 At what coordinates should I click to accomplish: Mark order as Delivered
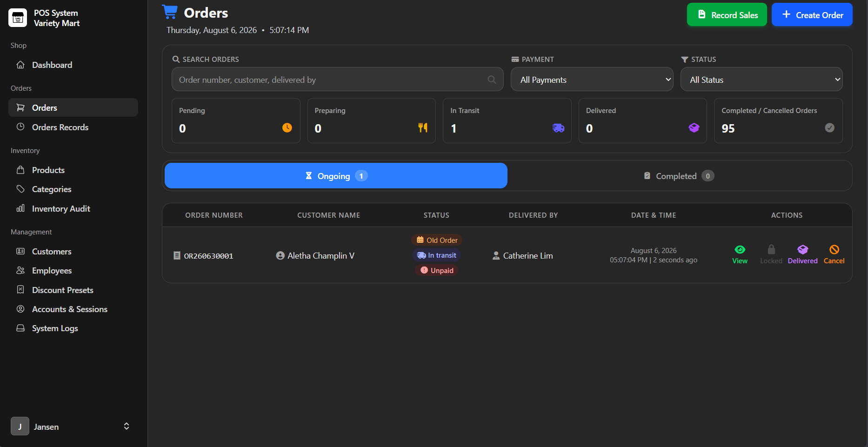coord(802,254)
